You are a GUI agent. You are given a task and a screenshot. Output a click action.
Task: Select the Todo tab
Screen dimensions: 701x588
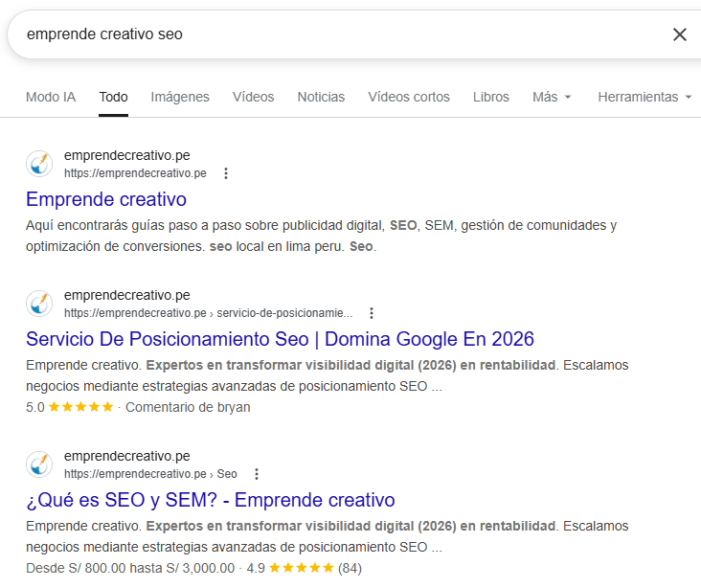point(114,97)
